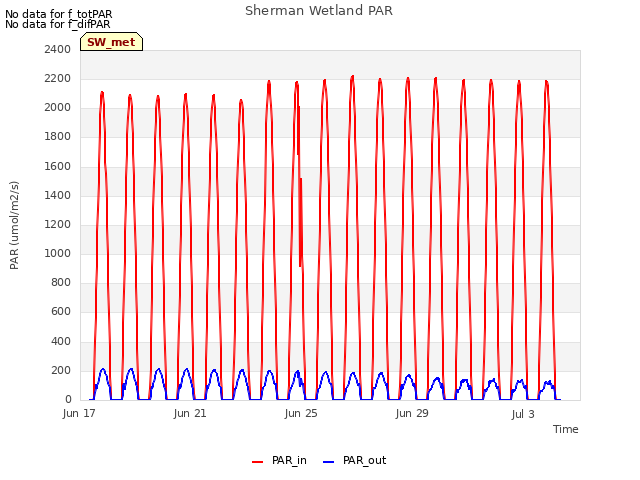Click the blue PAR_out legend swatch
640x480 pixels.
329,462
